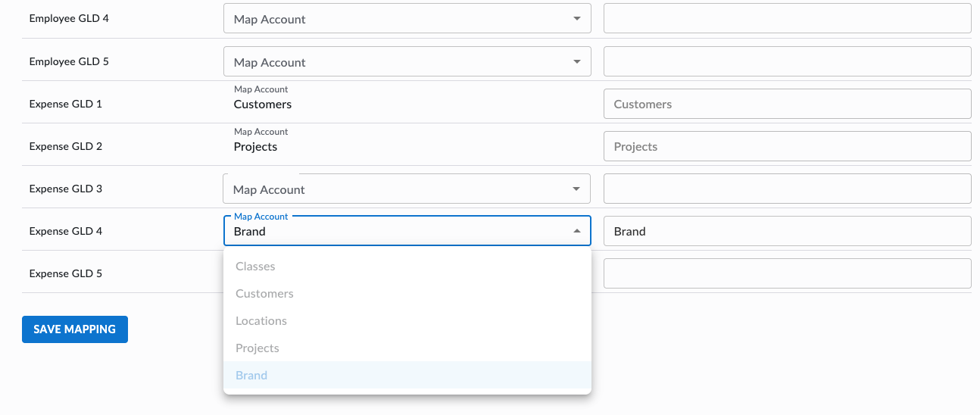Open the Employee GLD 5 dropdown arrow
This screenshot has height=415, width=980.
(x=577, y=61)
